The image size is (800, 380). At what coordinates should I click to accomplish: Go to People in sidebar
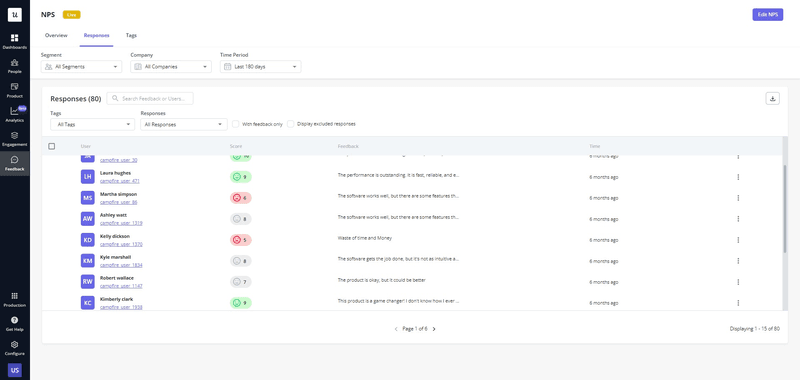coord(14,65)
